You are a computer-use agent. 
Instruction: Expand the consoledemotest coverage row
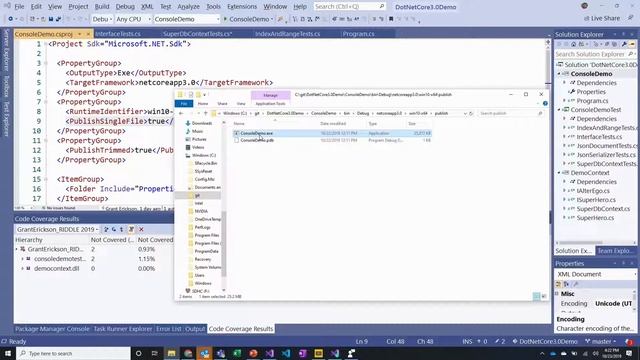(x=22, y=259)
